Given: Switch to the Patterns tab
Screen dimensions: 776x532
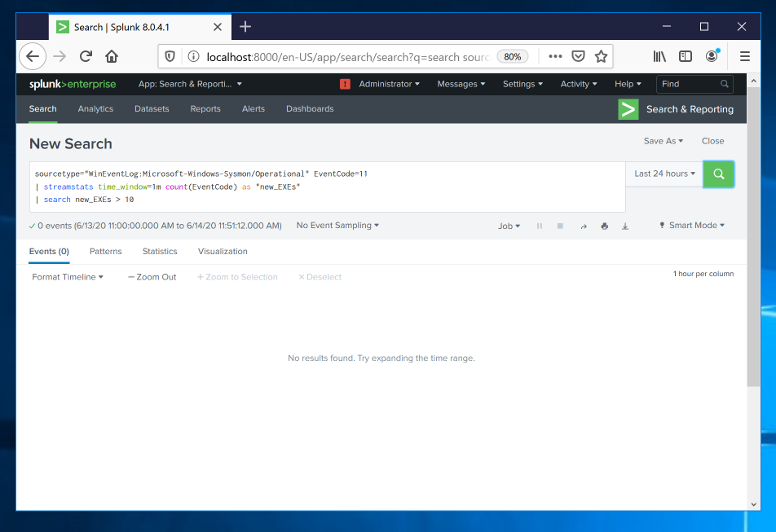Looking at the screenshot, I should (x=105, y=251).
